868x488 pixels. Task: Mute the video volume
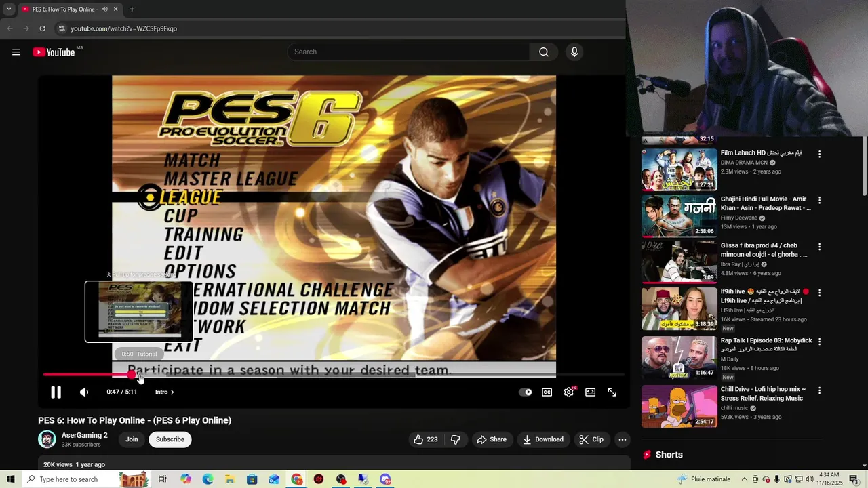point(84,392)
